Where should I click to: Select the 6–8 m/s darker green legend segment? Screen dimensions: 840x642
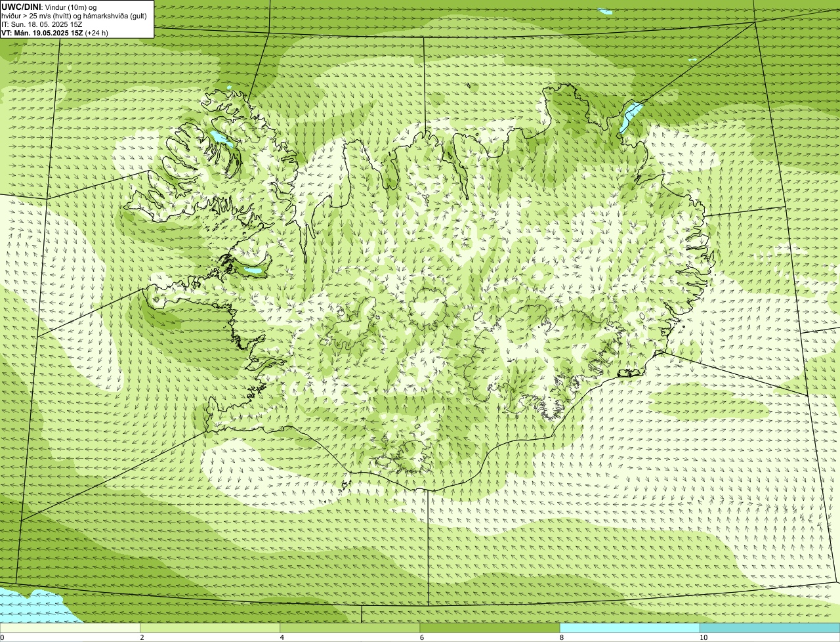click(x=490, y=628)
